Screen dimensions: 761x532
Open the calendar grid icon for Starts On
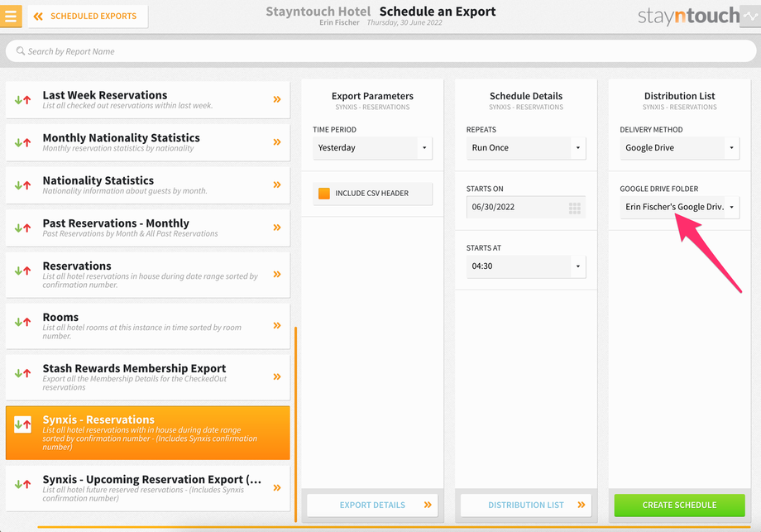[575, 208]
